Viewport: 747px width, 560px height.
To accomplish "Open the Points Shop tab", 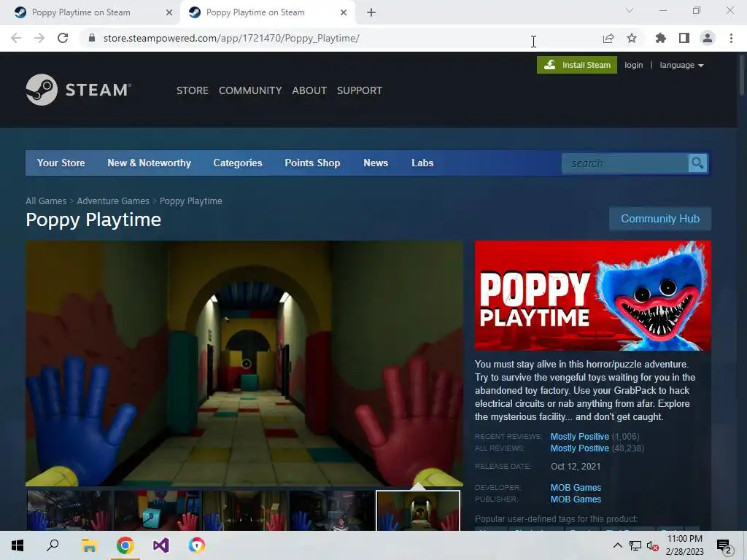I will (x=312, y=163).
